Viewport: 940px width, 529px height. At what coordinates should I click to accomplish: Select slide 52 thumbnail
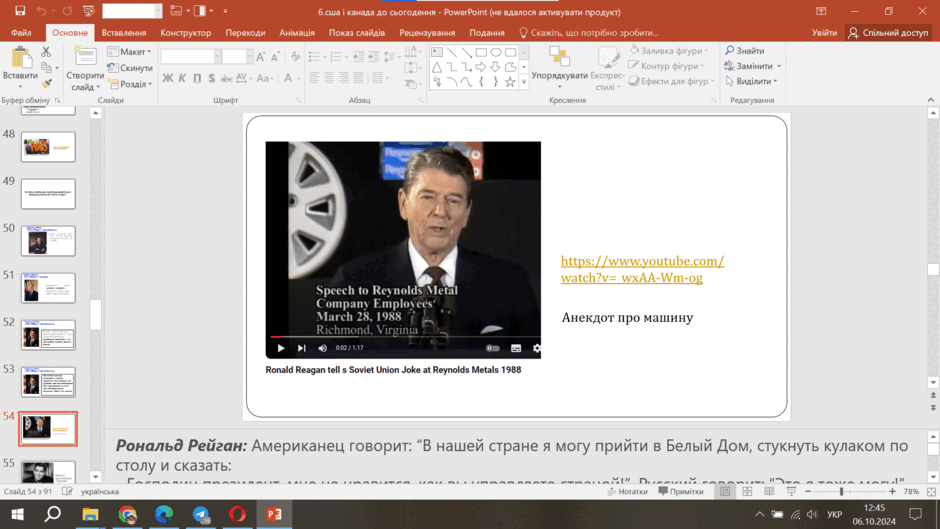(48, 335)
